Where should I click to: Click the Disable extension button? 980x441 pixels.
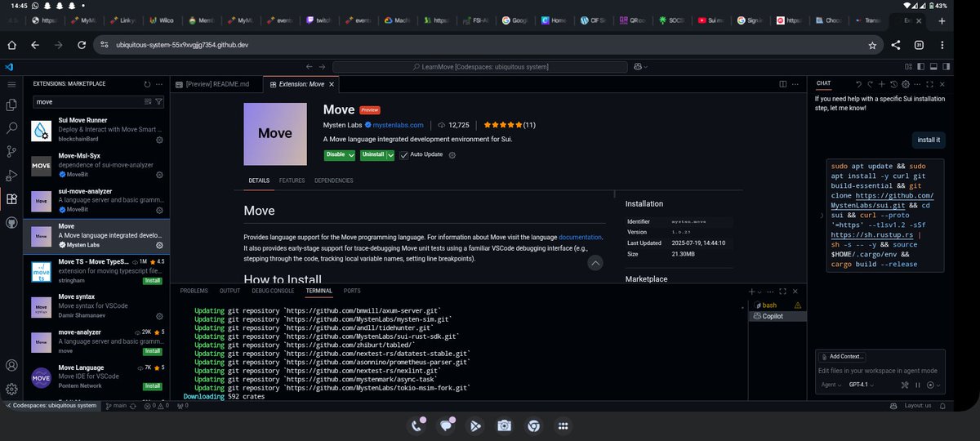click(336, 154)
